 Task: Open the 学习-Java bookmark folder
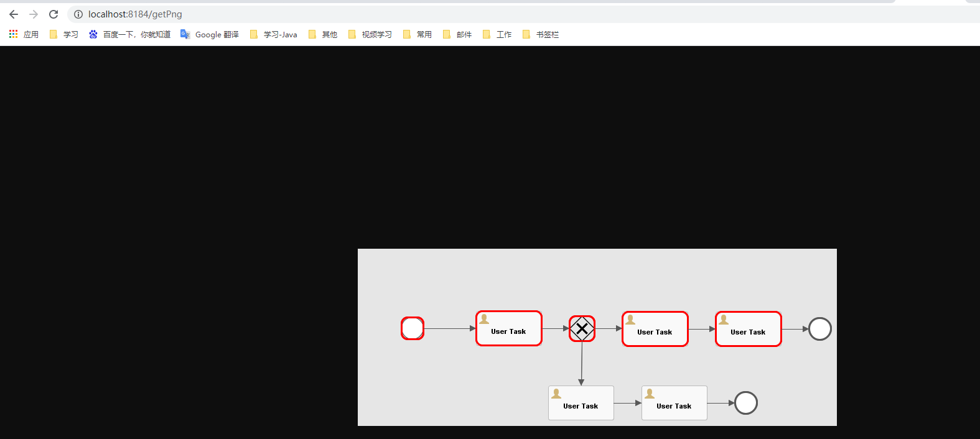click(x=274, y=34)
